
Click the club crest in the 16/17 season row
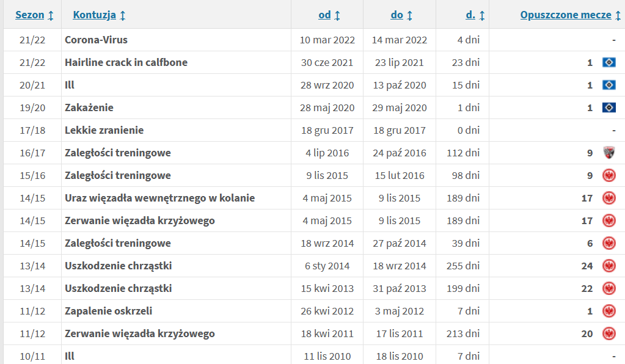tap(609, 153)
